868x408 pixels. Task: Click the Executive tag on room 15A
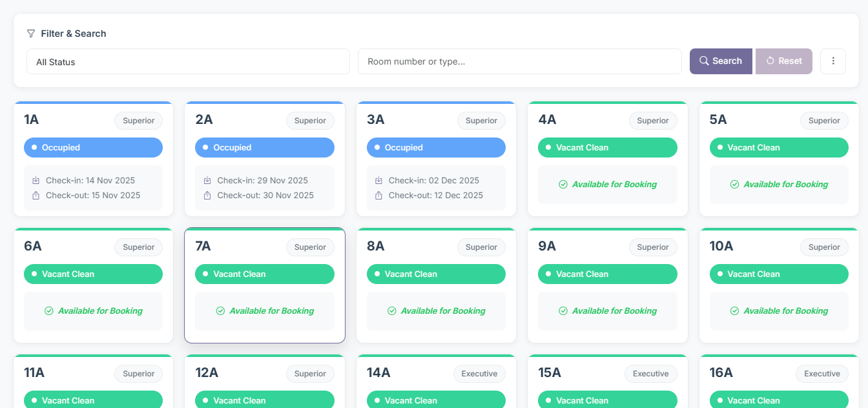(x=651, y=374)
